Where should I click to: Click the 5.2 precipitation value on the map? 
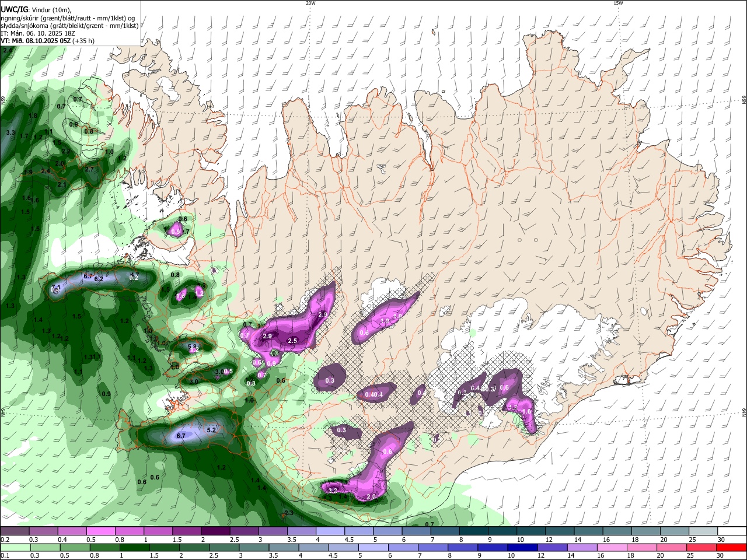coord(212,430)
